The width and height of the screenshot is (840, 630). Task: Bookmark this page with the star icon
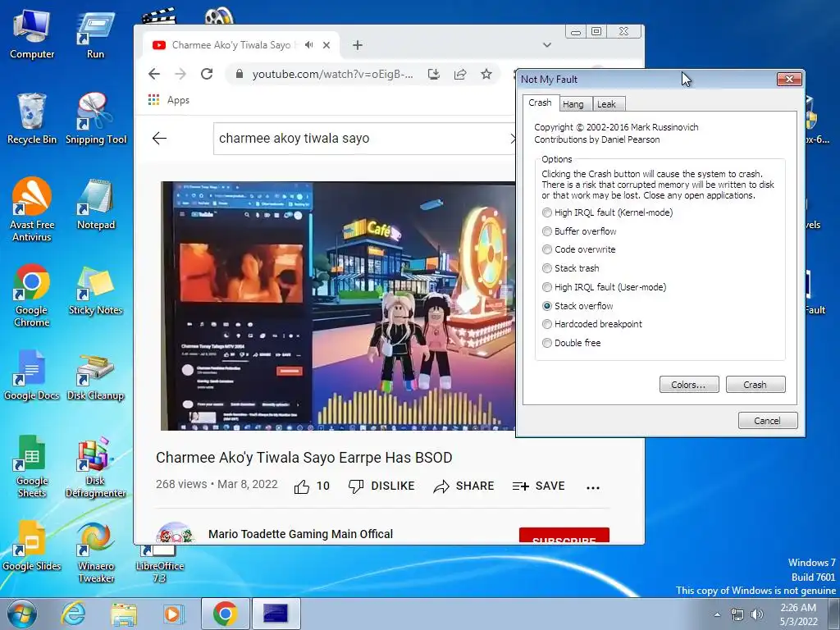click(486, 74)
